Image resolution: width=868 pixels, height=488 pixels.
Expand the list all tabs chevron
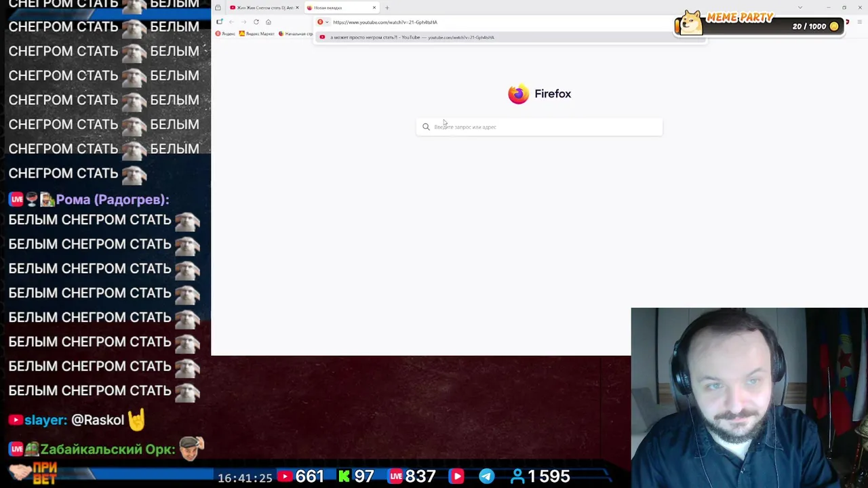800,7
